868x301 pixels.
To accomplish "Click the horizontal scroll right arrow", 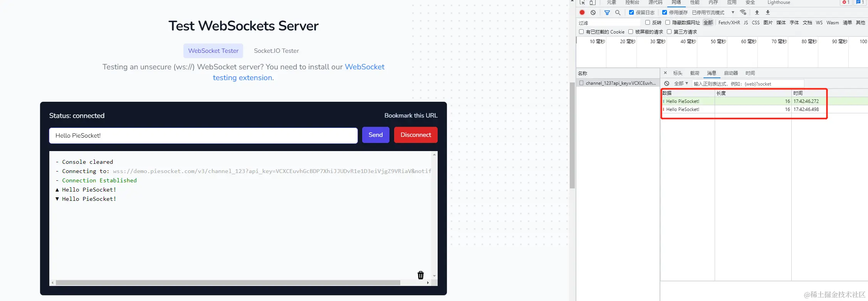I will coord(428,283).
